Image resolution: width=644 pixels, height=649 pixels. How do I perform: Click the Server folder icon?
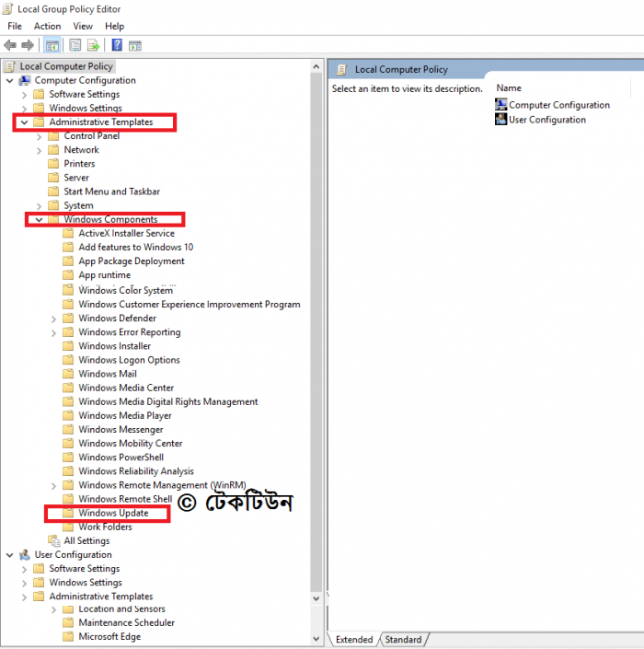pyautogui.click(x=53, y=178)
